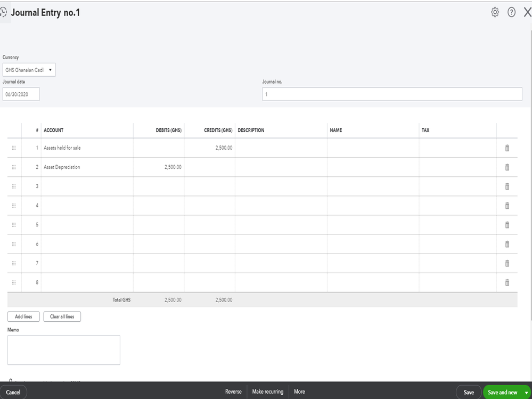Open the More menu in bottom bar

point(299,392)
